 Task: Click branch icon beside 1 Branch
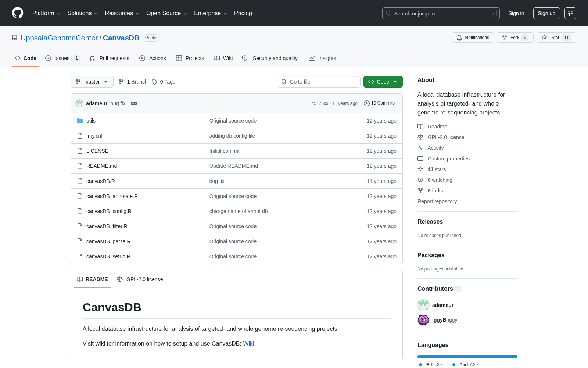(121, 82)
